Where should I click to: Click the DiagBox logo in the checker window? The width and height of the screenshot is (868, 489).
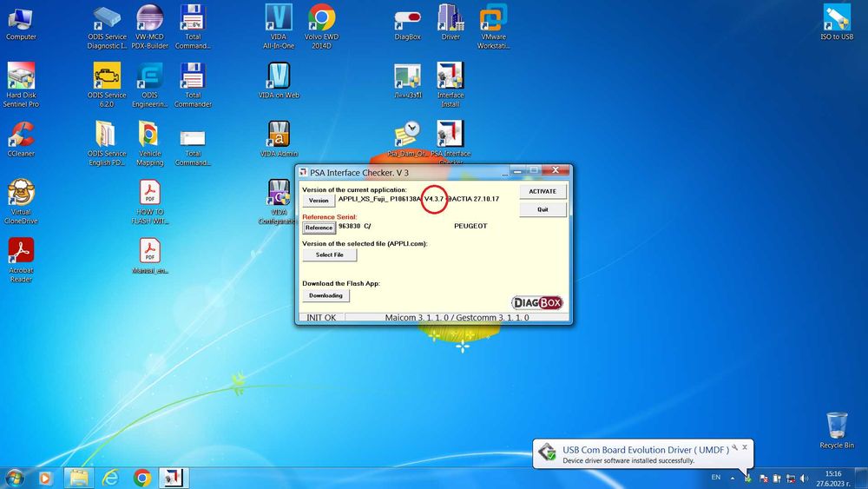click(x=537, y=302)
